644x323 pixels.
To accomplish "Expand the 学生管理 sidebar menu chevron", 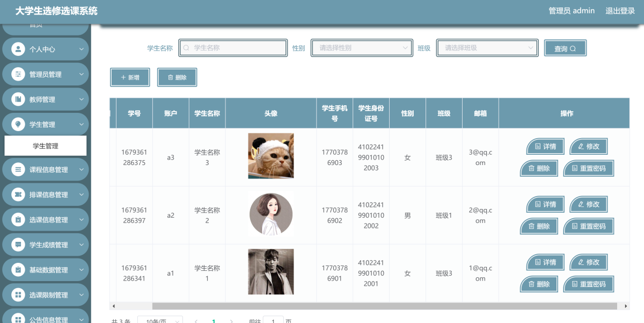I will coord(82,125).
